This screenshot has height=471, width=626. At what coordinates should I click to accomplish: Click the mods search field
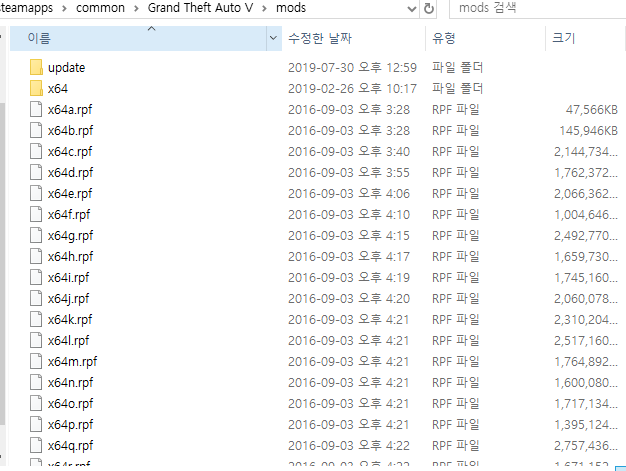pos(538,8)
